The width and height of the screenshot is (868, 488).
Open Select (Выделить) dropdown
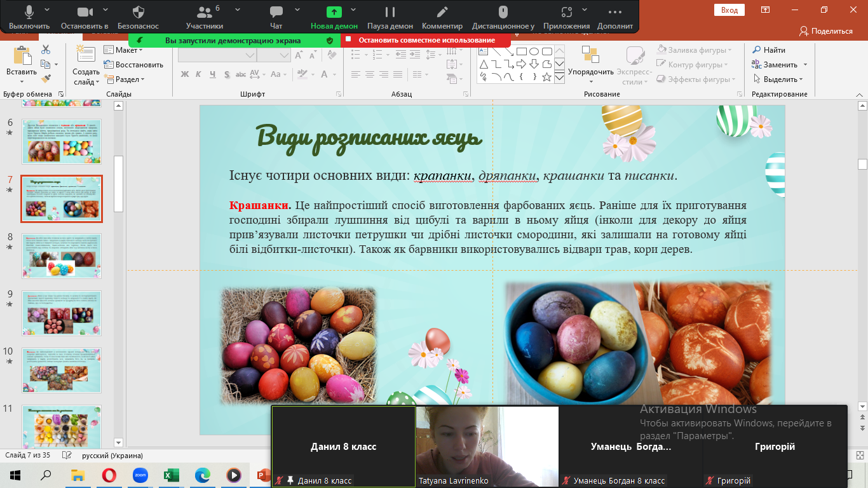[x=778, y=79]
